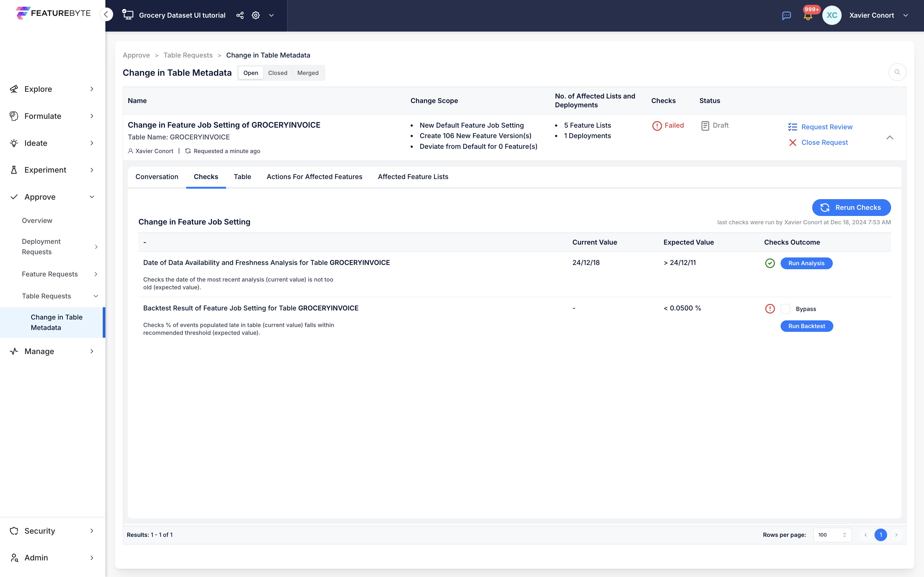Image resolution: width=924 pixels, height=577 pixels.
Task: Go to previous page arrow
Action: pyautogui.click(x=865, y=535)
